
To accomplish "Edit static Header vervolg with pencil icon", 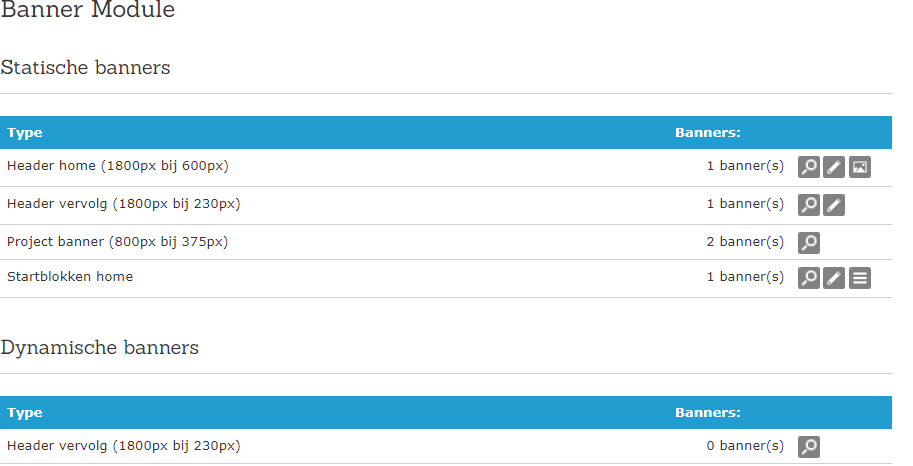I will [834, 204].
